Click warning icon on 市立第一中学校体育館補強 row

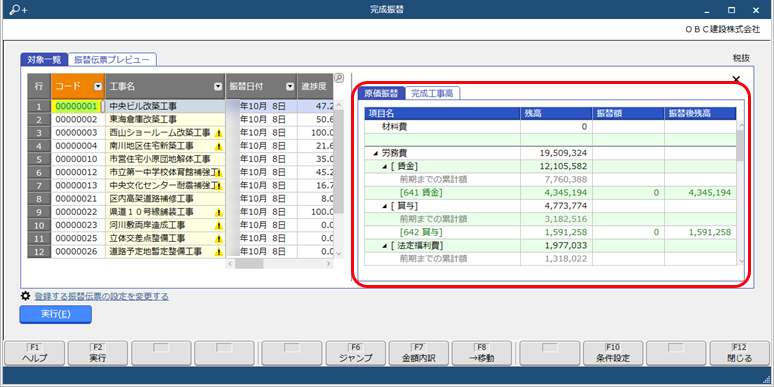point(219,173)
